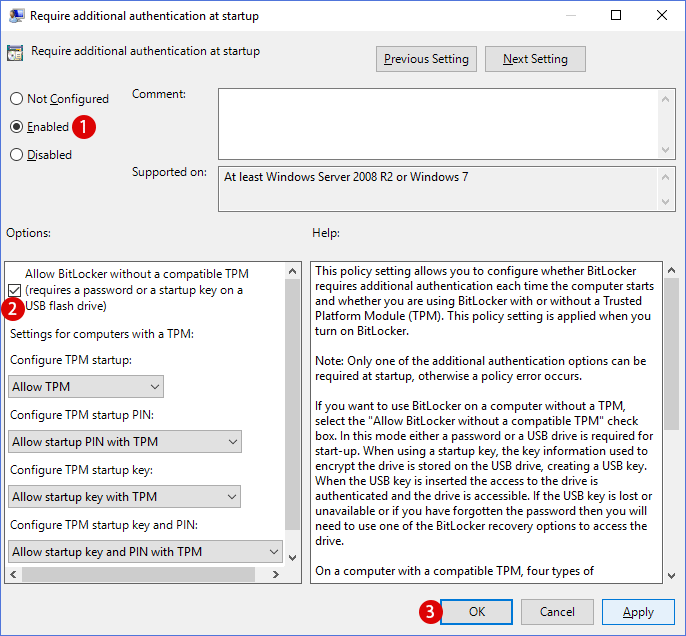Click the Previous Setting button

(426, 59)
